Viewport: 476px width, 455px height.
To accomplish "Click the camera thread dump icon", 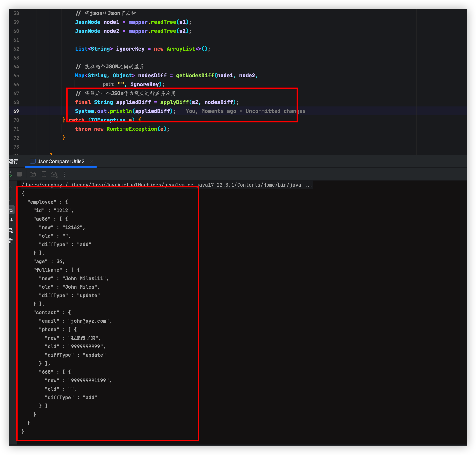I will click(x=33, y=174).
